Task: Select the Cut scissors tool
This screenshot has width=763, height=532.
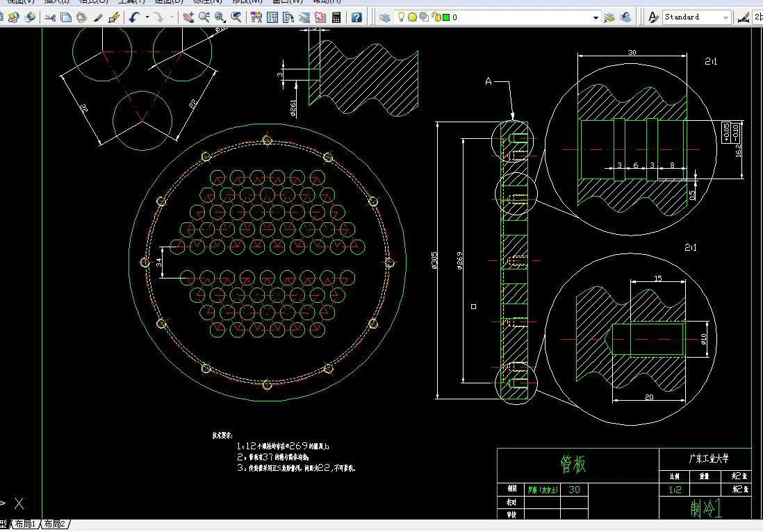Action: (x=49, y=17)
